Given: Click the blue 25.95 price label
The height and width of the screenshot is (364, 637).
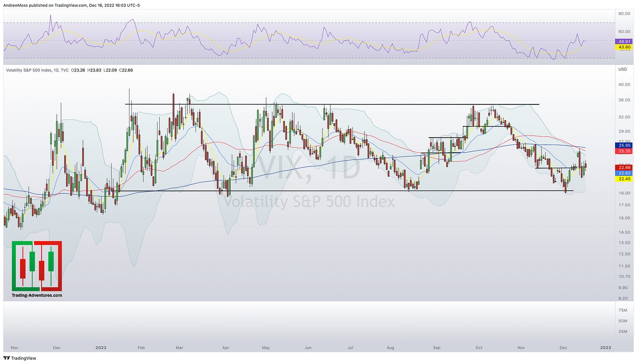Looking at the screenshot, I should click(x=623, y=145).
